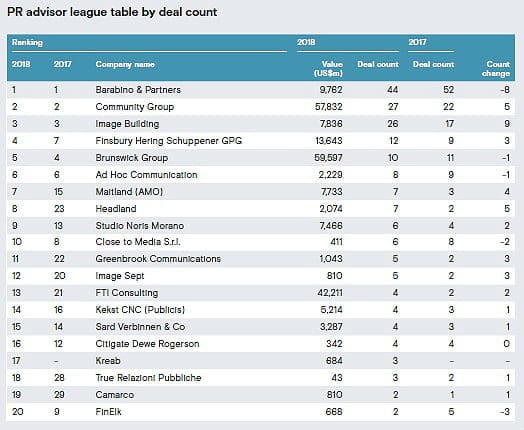524x430 pixels.
Task: Click the Headland company name
Action: click(x=116, y=208)
